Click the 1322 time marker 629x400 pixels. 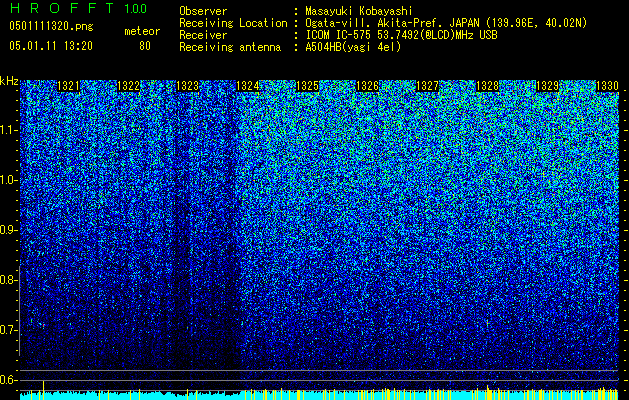(x=128, y=86)
